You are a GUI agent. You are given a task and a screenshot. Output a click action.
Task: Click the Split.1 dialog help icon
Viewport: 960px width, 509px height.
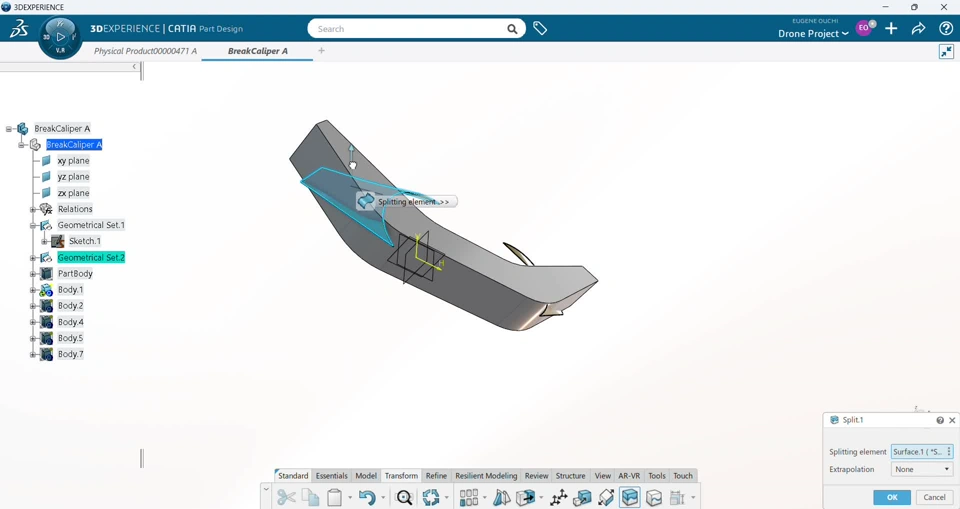click(x=940, y=420)
